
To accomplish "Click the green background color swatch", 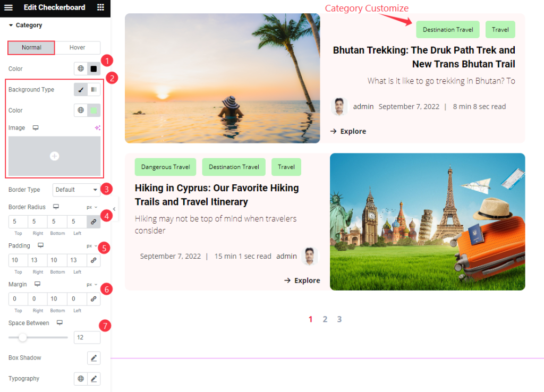I will pos(93,110).
